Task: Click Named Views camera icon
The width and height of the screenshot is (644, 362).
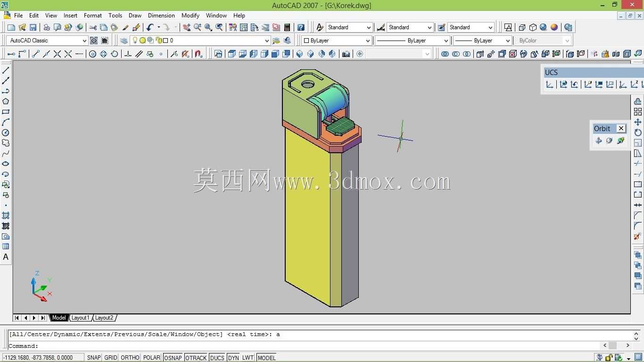Action: pos(346,54)
